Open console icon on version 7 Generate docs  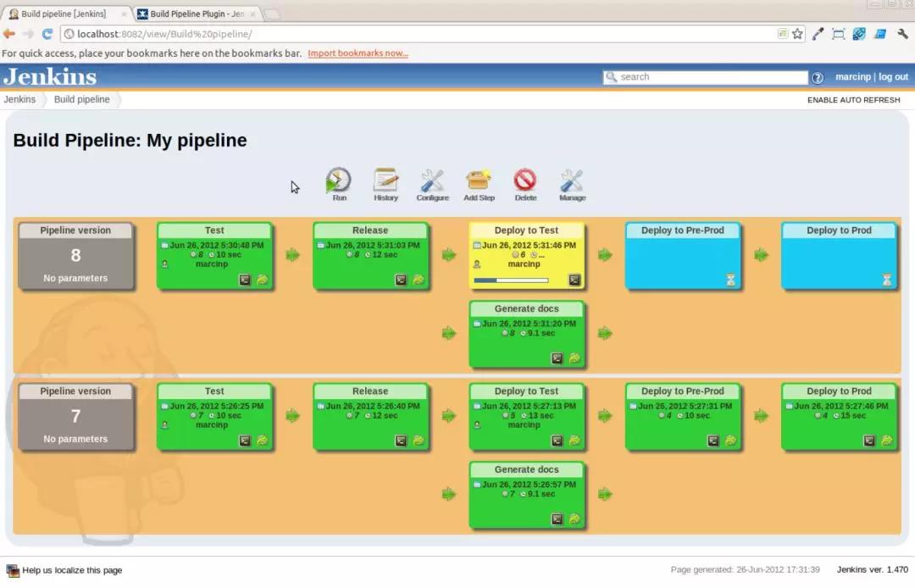coord(557,519)
